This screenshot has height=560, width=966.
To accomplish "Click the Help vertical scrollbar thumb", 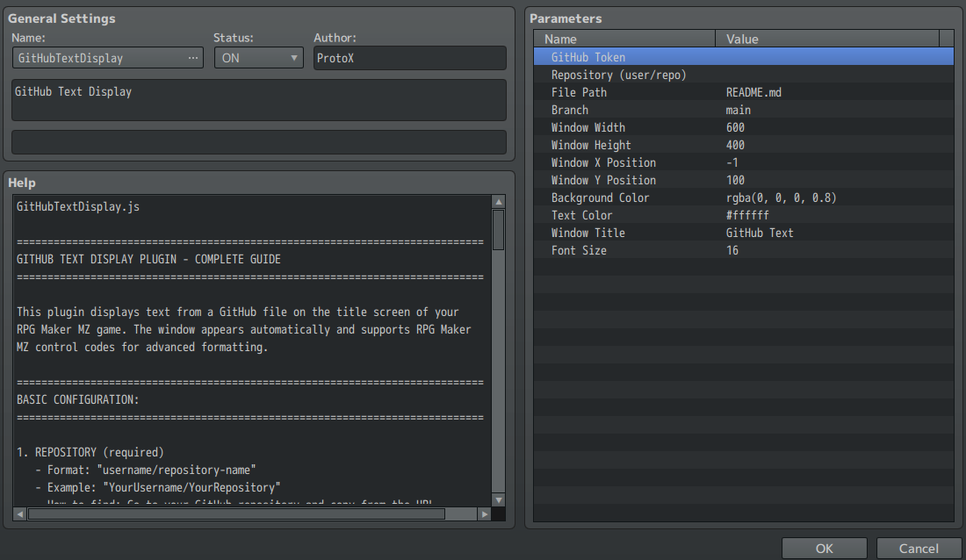I will pos(499,230).
